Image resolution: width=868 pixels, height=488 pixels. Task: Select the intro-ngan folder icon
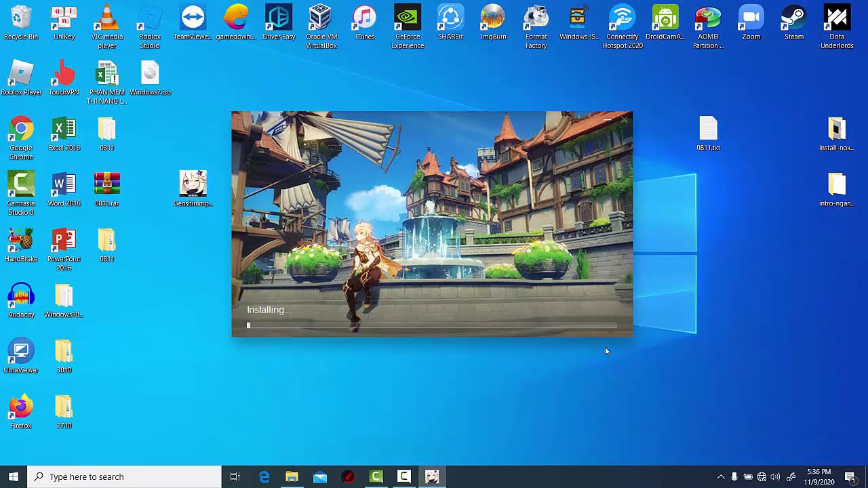pos(837,189)
